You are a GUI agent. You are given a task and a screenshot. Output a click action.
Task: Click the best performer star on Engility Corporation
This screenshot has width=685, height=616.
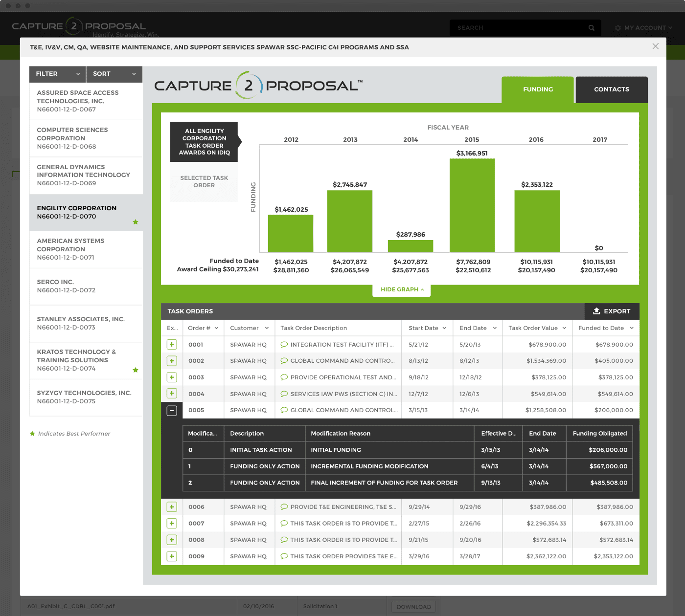click(136, 222)
